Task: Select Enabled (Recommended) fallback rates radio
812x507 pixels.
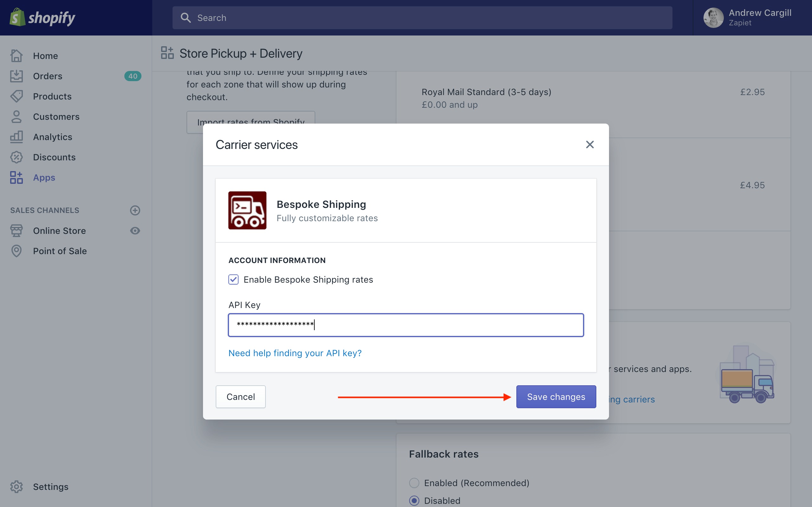Action: [x=414, y=483]
